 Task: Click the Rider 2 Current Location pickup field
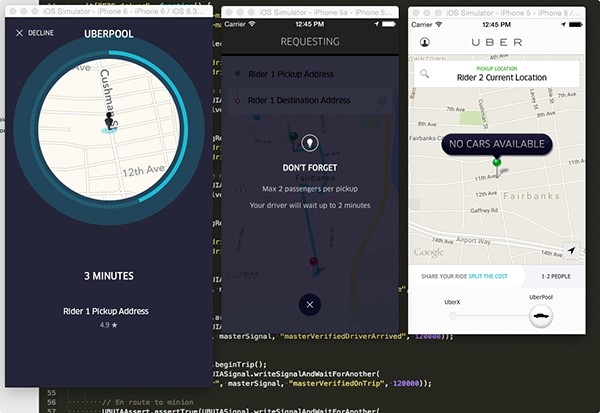tap(497, 74)
